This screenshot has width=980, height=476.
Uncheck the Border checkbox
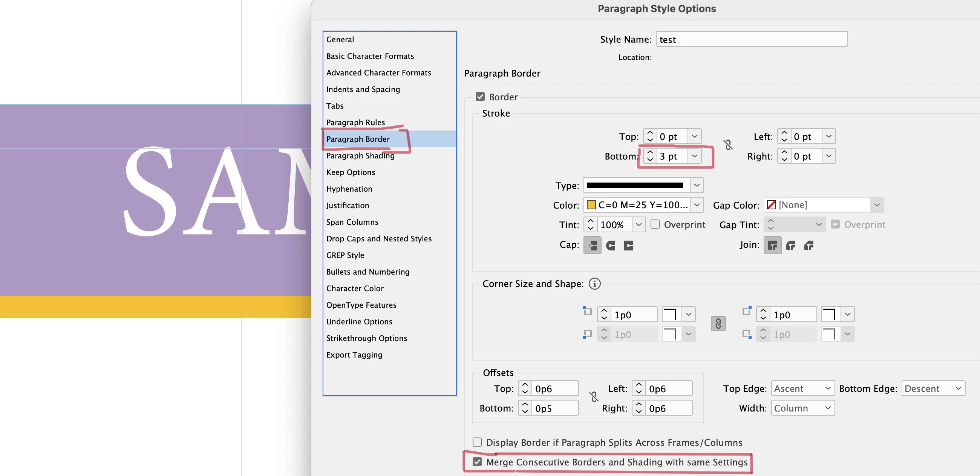click(480, 97)
